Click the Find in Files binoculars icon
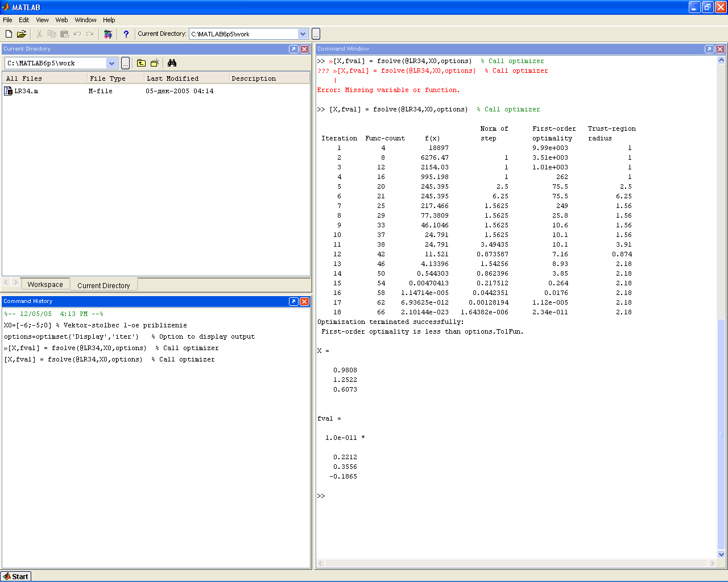The height and width of the screenshot is (582, 728). (x=172, y=63)
